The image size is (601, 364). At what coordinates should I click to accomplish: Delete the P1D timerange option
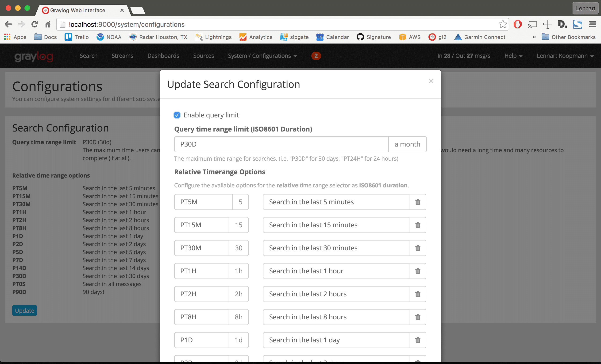418,340
